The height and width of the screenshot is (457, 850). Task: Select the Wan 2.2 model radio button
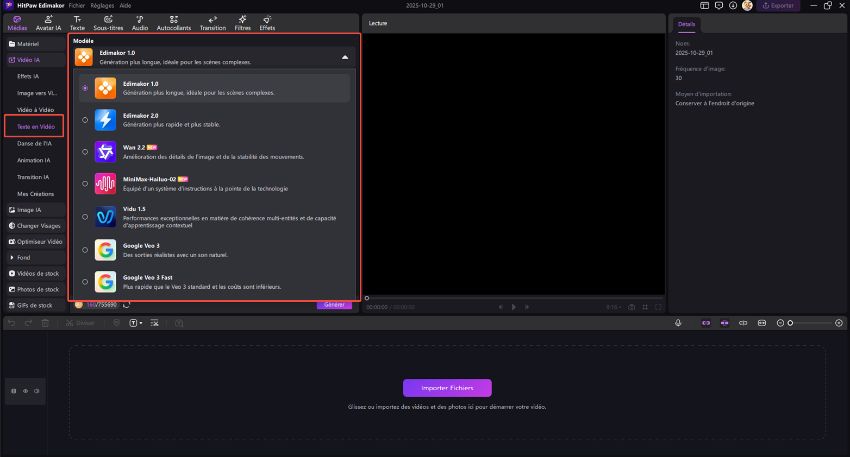(x=85, y=152)
